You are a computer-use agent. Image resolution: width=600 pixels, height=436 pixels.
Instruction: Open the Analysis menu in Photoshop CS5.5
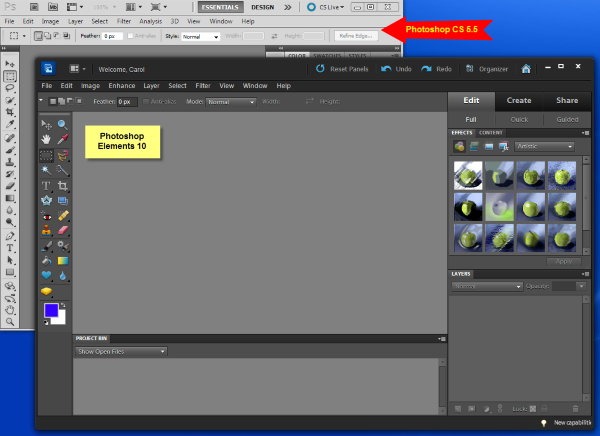coord(150,21)
